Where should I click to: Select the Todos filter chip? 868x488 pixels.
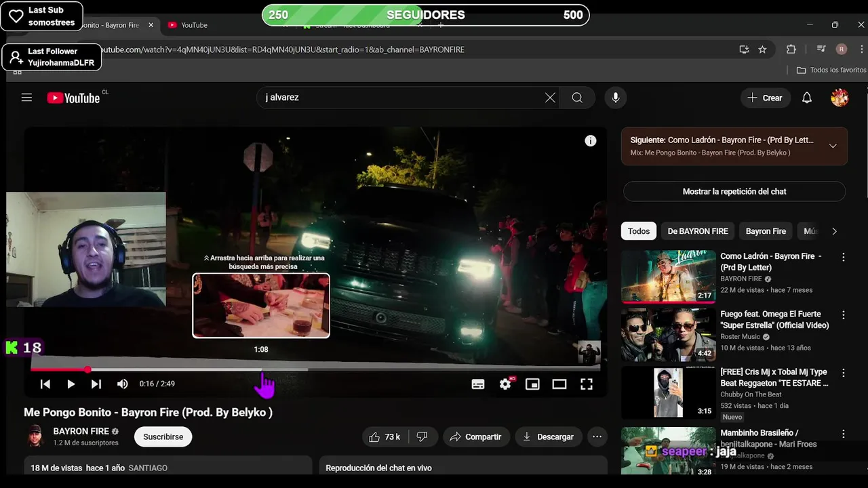click(x=638, y=231)
